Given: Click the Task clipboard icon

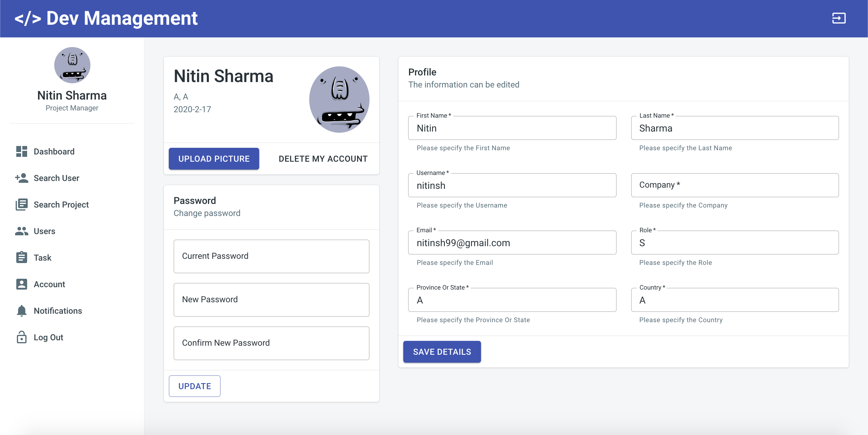Looking at the screenshot, I should [22, 257].
